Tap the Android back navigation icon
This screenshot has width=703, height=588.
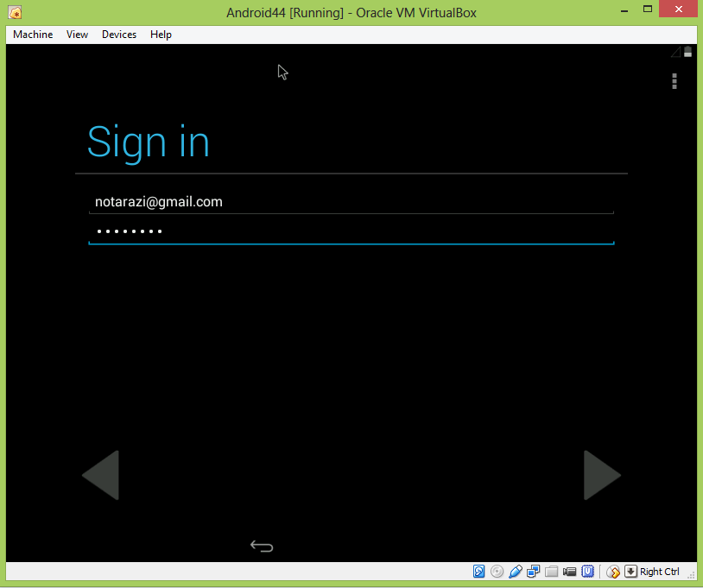pos(262,547)
